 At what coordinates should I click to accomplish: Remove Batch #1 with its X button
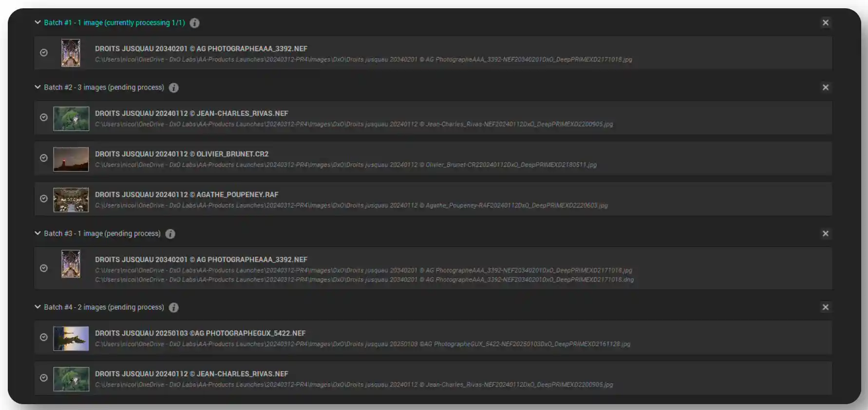click(x=825, y=22)
